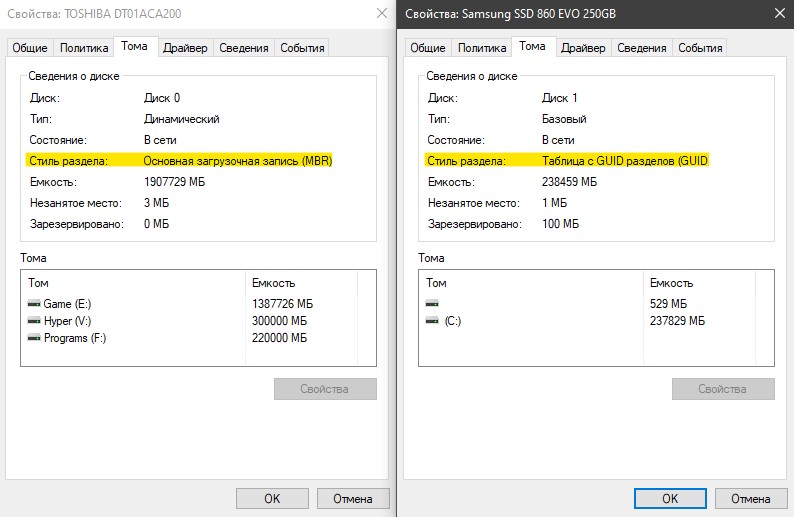The image size is (794, 517).
Task: Click Диск 1 value
Action: click(x=560, y=98)
